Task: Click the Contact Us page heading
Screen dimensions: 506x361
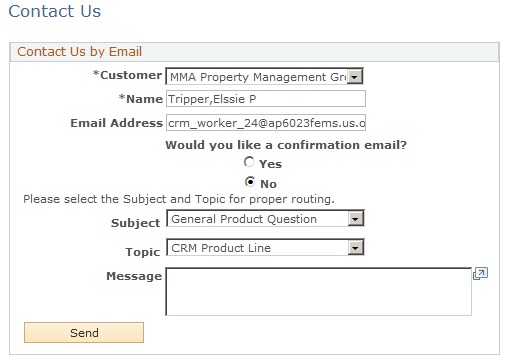Action: (x=55, y=11)
